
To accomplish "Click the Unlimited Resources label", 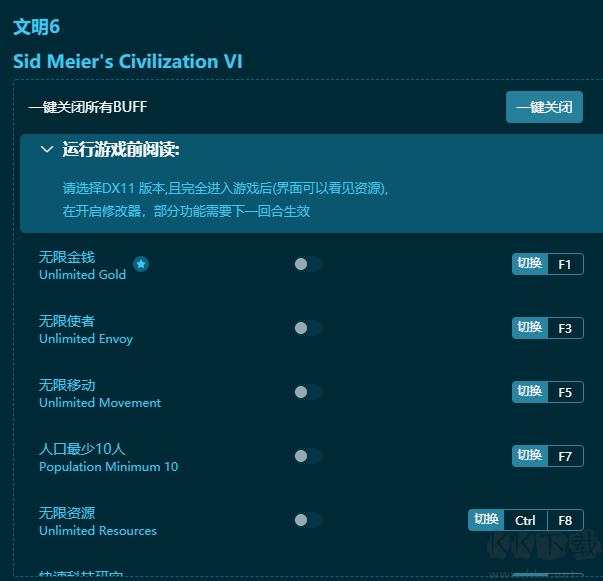I will pos(98,531).
